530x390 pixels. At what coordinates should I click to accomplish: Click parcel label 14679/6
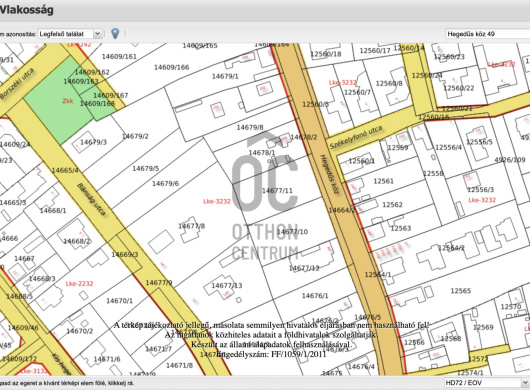(x=165, y=184)
